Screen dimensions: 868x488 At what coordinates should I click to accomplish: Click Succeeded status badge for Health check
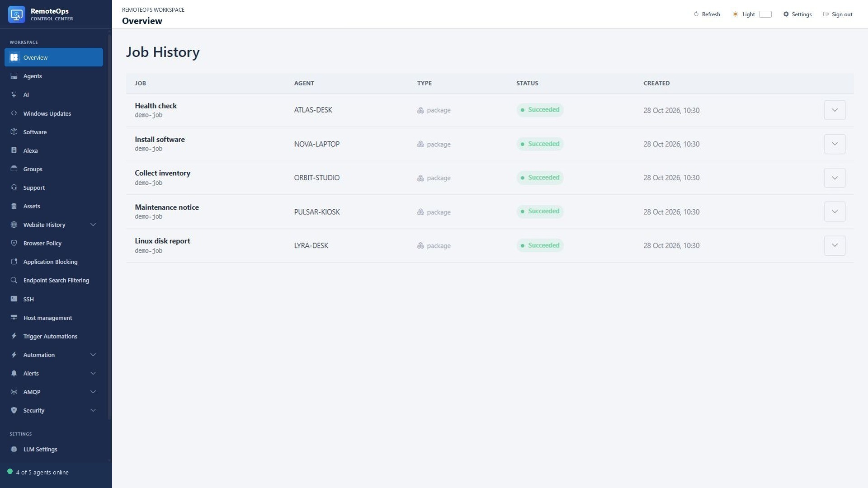coord(540,110)
